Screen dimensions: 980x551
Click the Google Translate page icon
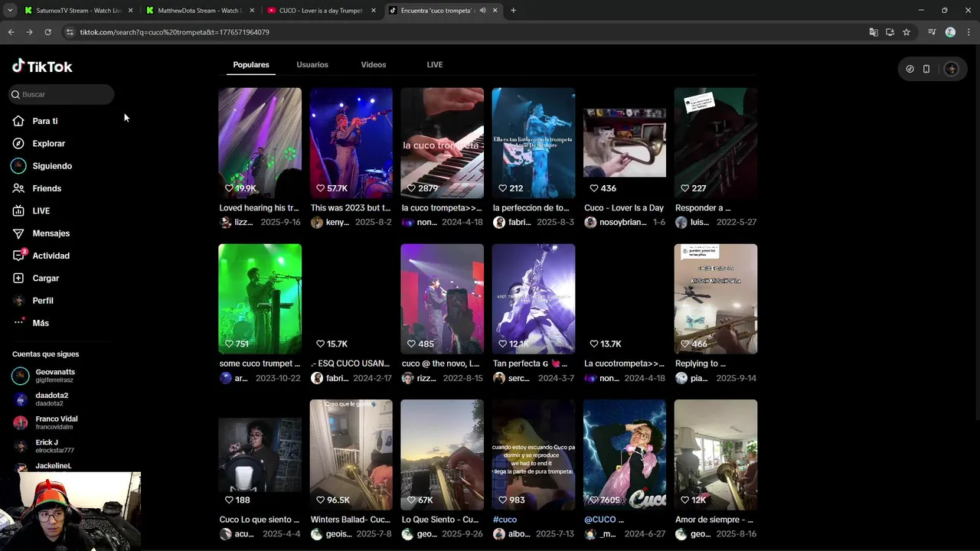[x=874, y=32]
